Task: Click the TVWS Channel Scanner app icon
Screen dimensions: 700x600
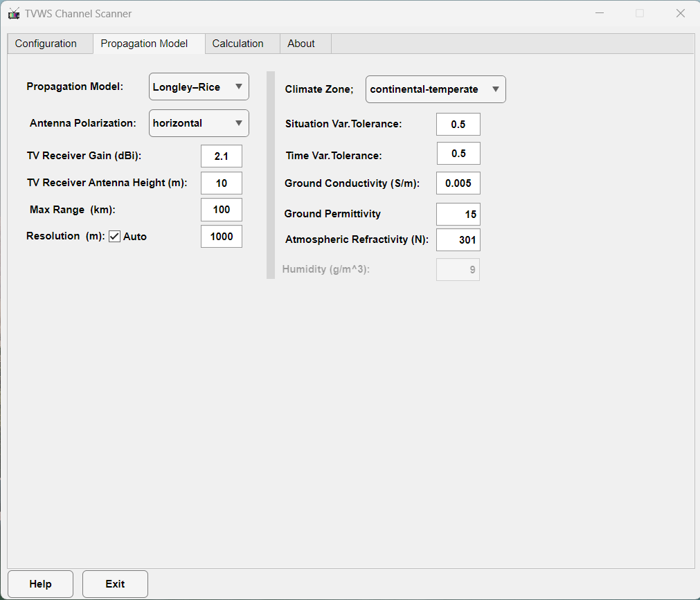Action: pos(14,14)
